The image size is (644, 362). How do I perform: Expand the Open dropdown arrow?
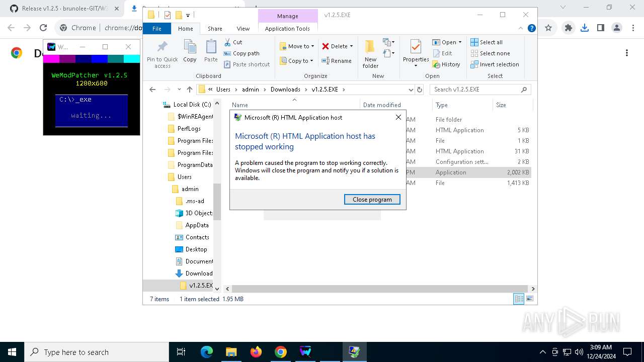click(x=460, y=42)
